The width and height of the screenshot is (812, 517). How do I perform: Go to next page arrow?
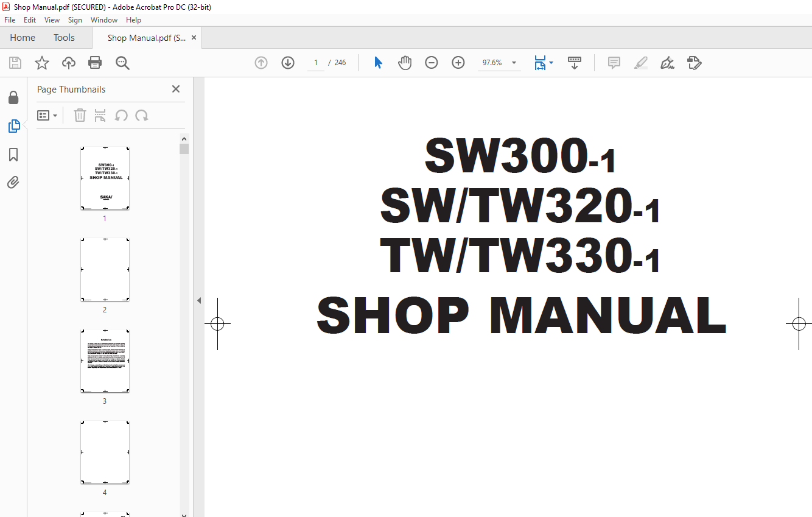288,63
